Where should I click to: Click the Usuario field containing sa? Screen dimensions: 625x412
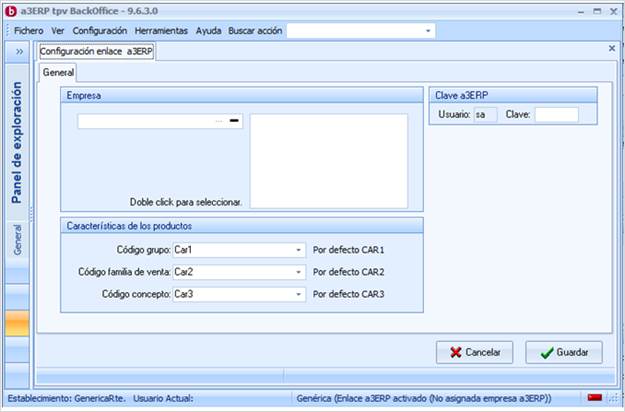tap(485, 114)
